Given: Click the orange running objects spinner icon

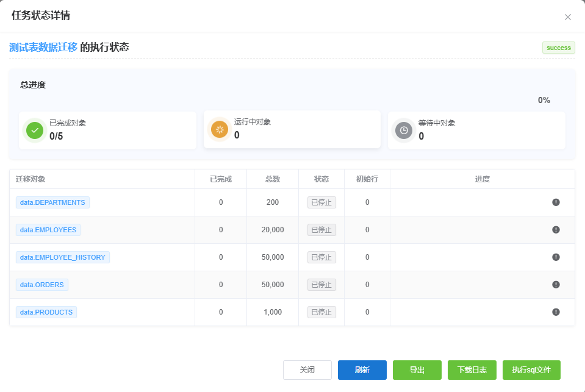Looking at the screenshot, I should click(x=220, y=129).
